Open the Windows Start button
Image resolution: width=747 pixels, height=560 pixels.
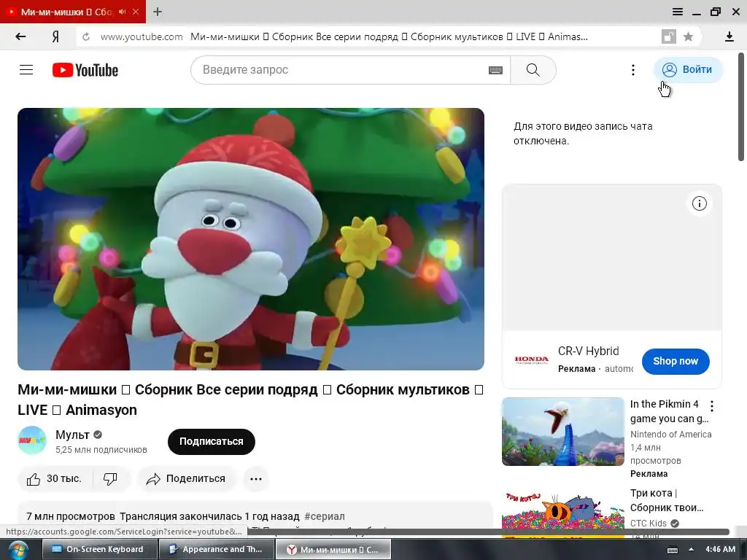click(x=18, y=550)
